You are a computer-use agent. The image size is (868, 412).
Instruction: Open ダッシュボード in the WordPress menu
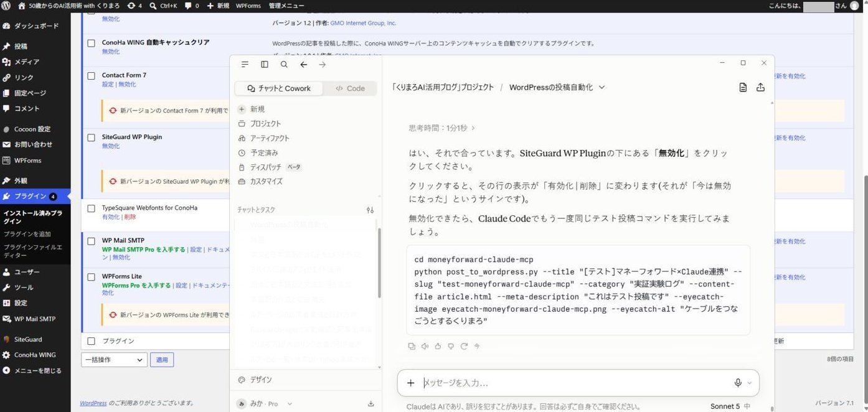35,26
